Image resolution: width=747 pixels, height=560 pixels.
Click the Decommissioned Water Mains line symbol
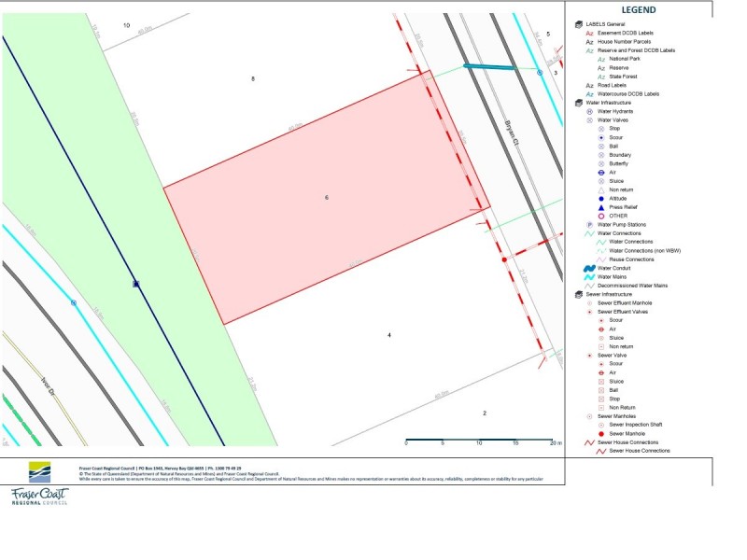590,287
